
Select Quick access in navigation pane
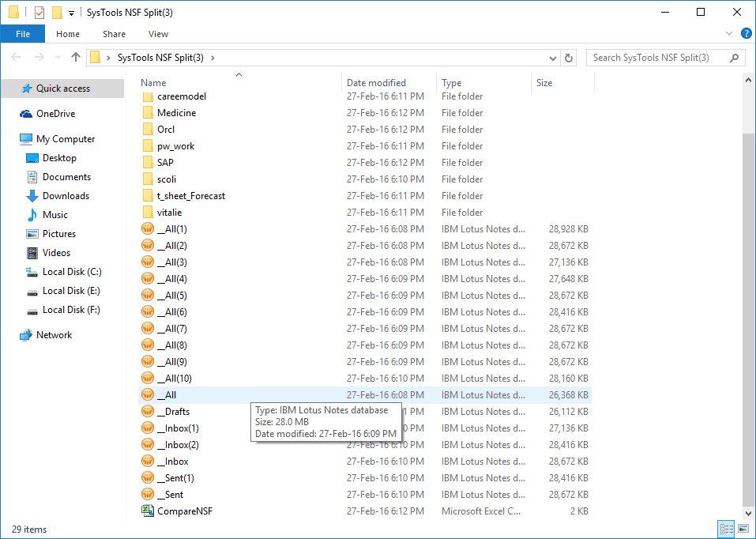click(62, 89)
